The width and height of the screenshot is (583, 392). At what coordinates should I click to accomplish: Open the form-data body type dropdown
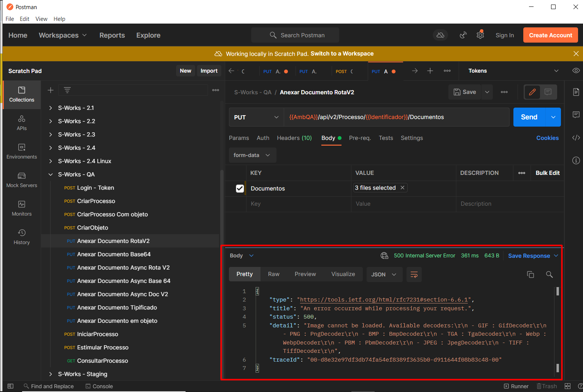pos(253,155)
